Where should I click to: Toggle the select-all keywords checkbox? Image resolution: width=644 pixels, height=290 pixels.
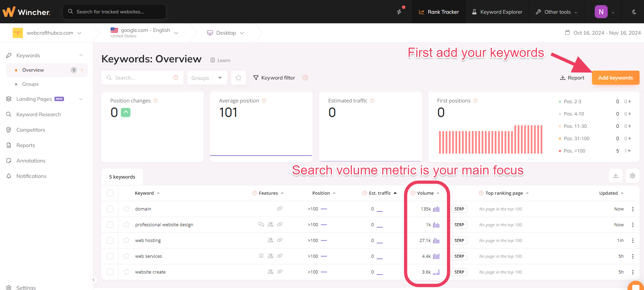110,193
